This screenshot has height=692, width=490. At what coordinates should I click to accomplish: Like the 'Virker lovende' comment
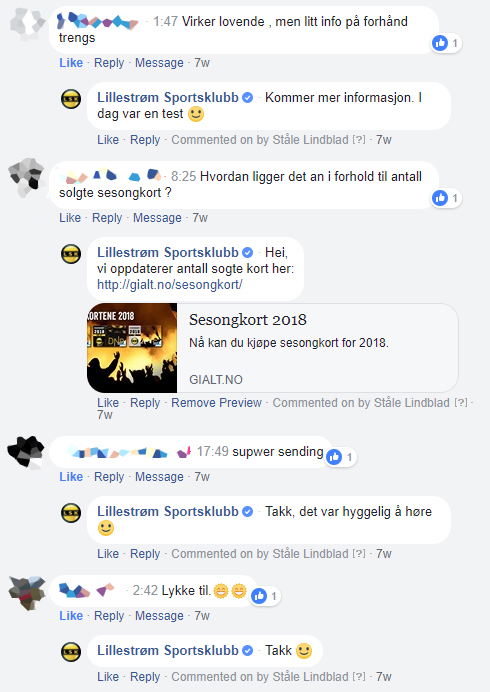pyautogui.click(x=71, y=63)
